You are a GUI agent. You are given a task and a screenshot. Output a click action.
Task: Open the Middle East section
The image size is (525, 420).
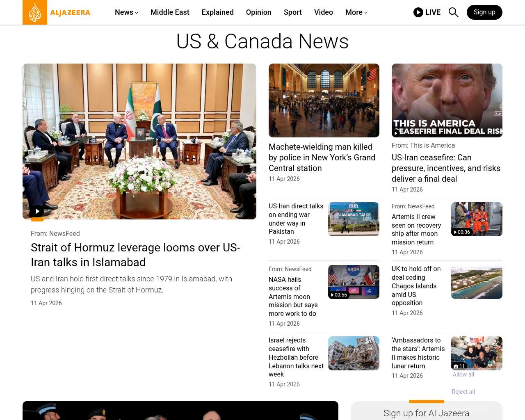point(170,12)
